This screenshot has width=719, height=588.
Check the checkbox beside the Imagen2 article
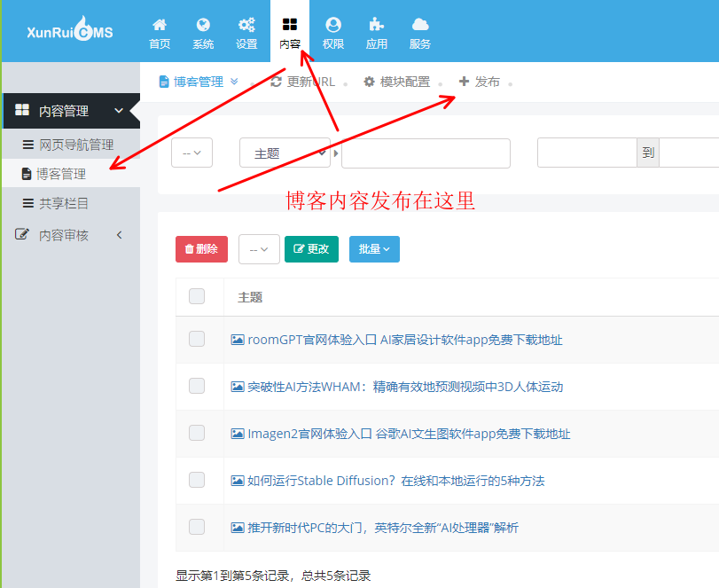click(x=196, y=433)
